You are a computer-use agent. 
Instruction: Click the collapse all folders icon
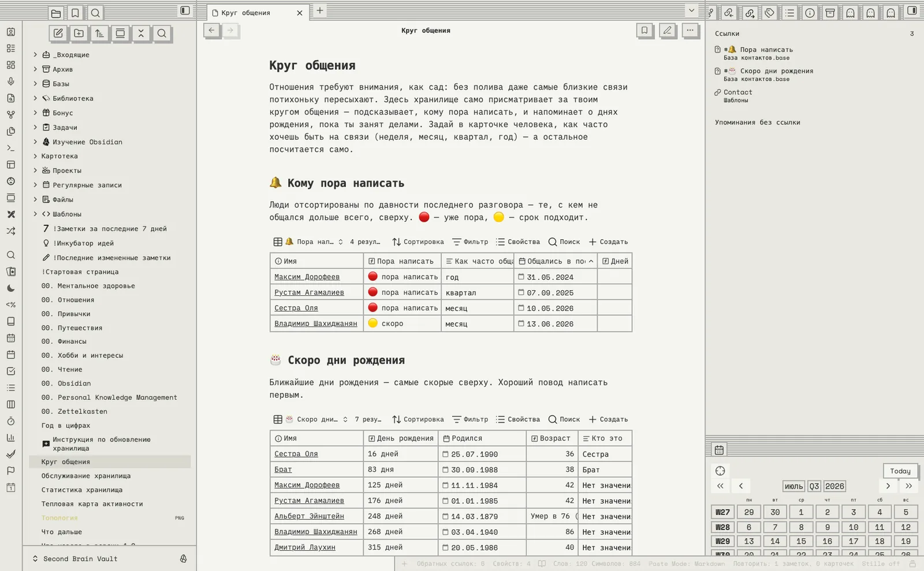coord(141,34)
